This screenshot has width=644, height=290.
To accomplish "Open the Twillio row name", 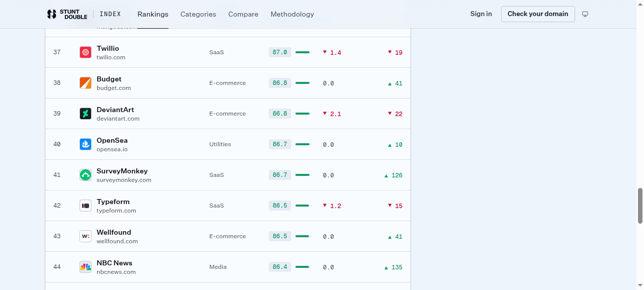I will tap(108, 48).
